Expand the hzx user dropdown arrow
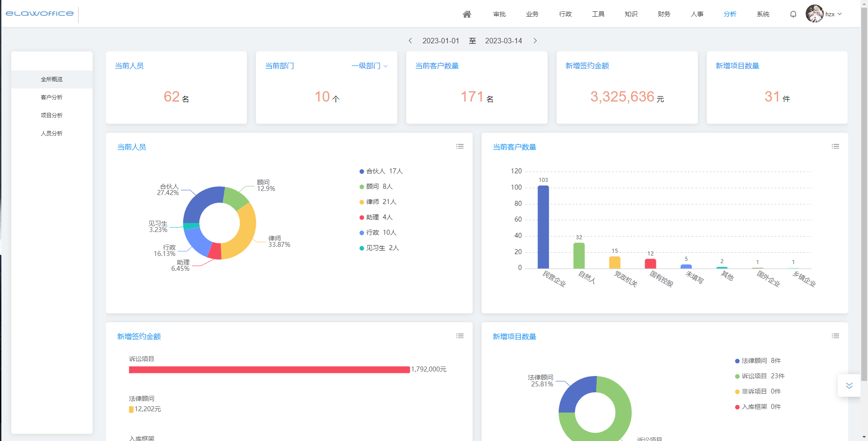Screen dimensions: 868x441 click(840, 14)
